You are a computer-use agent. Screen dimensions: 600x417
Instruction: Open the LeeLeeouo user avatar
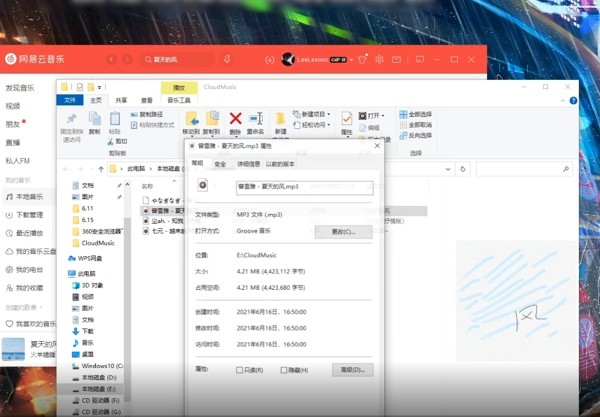288,59
